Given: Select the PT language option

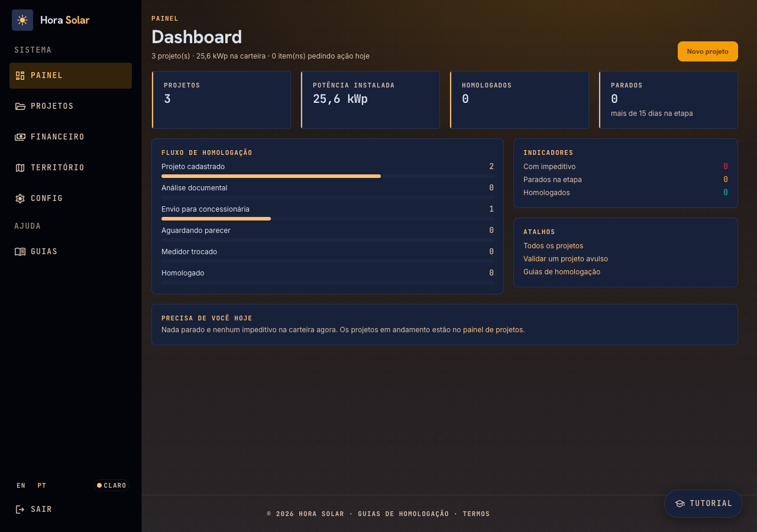Looking at the screenshot, I should click(x=41, y=485).
